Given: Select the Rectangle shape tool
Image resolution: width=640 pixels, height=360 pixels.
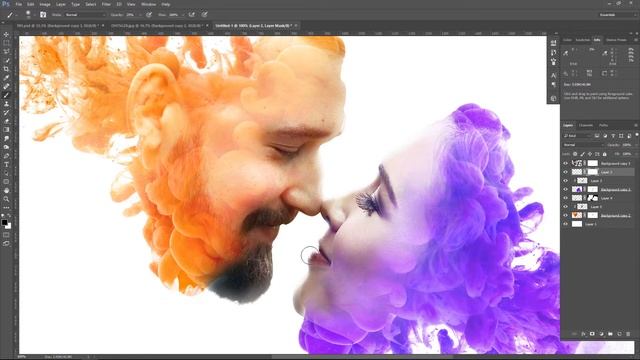Looking at the screenshot, I should (x=6, y=182).
